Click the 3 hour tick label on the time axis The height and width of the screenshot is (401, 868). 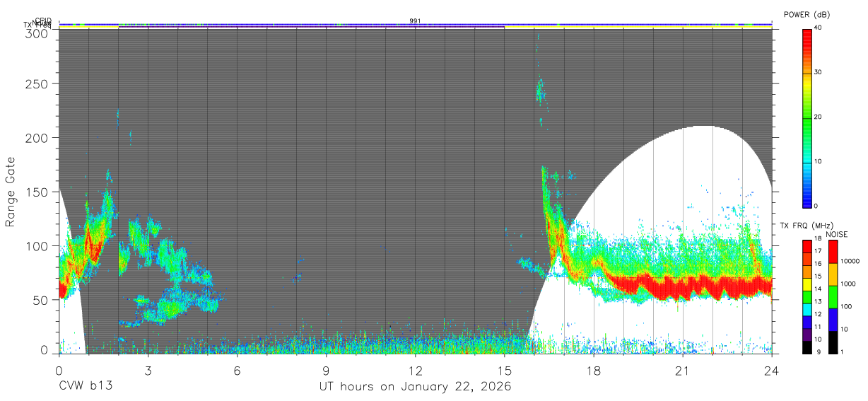[x=148, y=370]
